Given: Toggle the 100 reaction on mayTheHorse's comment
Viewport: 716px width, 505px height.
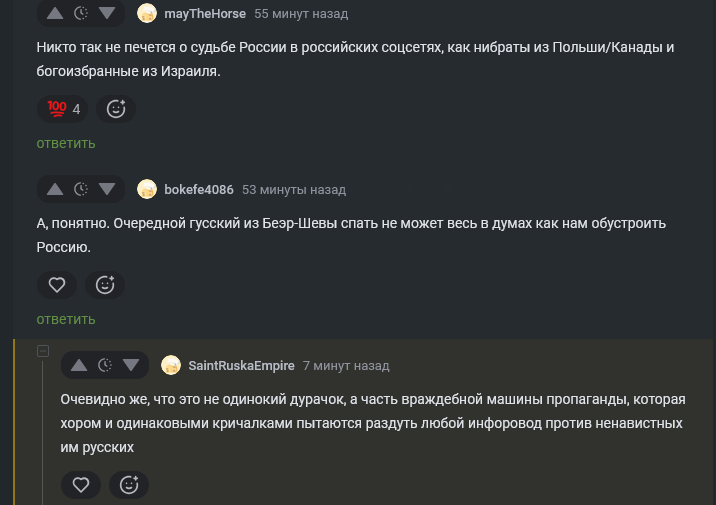Looking at the screenshot, I should click(63, 109).
